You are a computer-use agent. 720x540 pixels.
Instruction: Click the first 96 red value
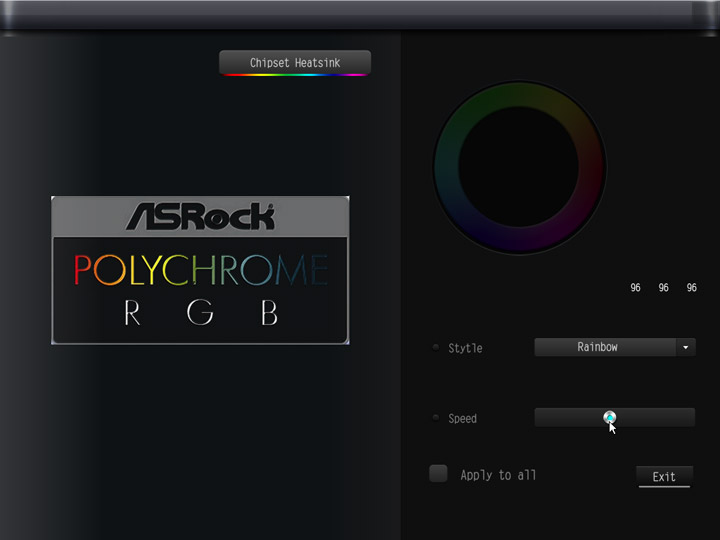(635, 287)
